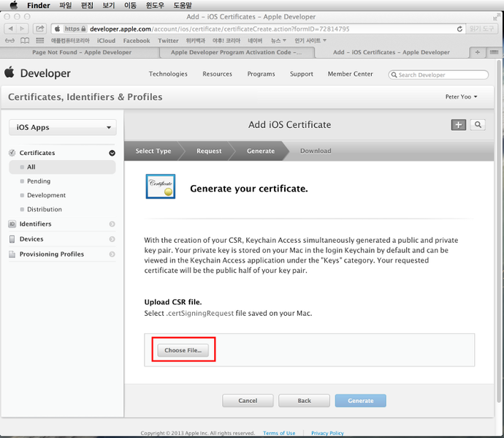Click the reload icon in address bar
504x438 pixels.
(x=459, y=29)
